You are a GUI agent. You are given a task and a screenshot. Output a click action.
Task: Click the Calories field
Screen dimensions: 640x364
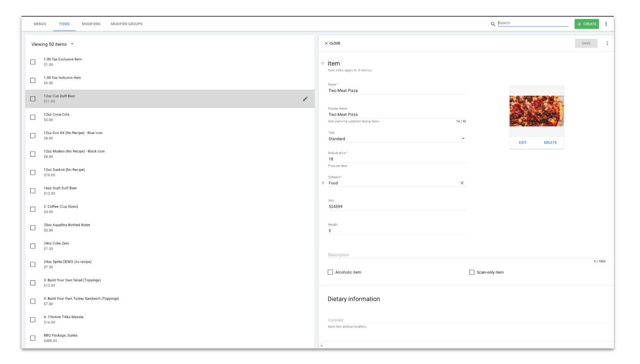(467, 320)
